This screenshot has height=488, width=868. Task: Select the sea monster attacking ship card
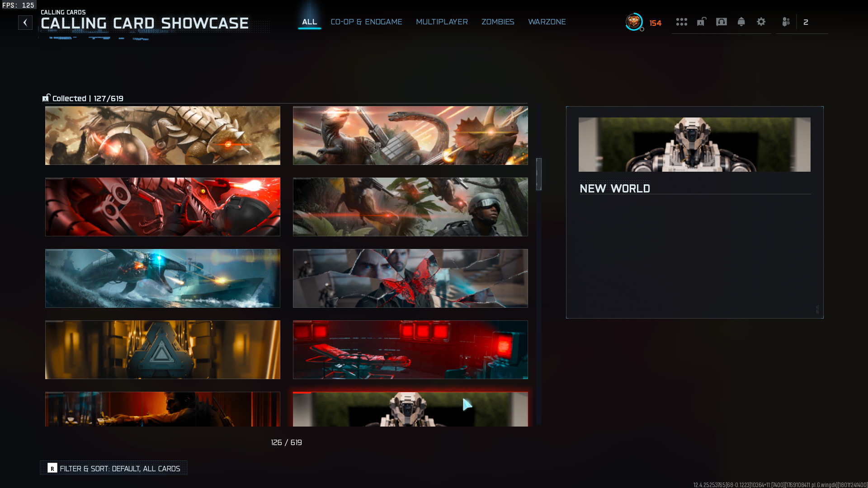(163, 278)
